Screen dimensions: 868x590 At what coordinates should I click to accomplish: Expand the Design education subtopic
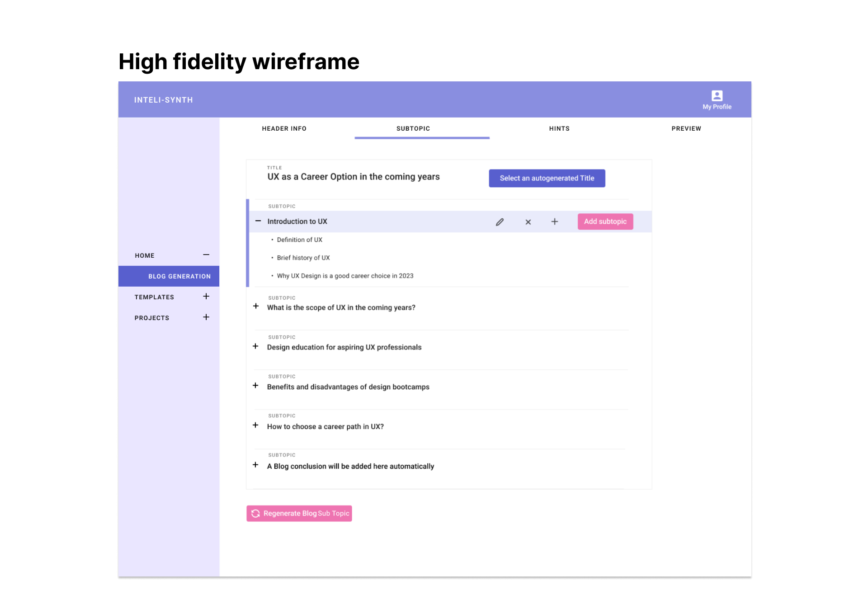click(x=255, y=346)
